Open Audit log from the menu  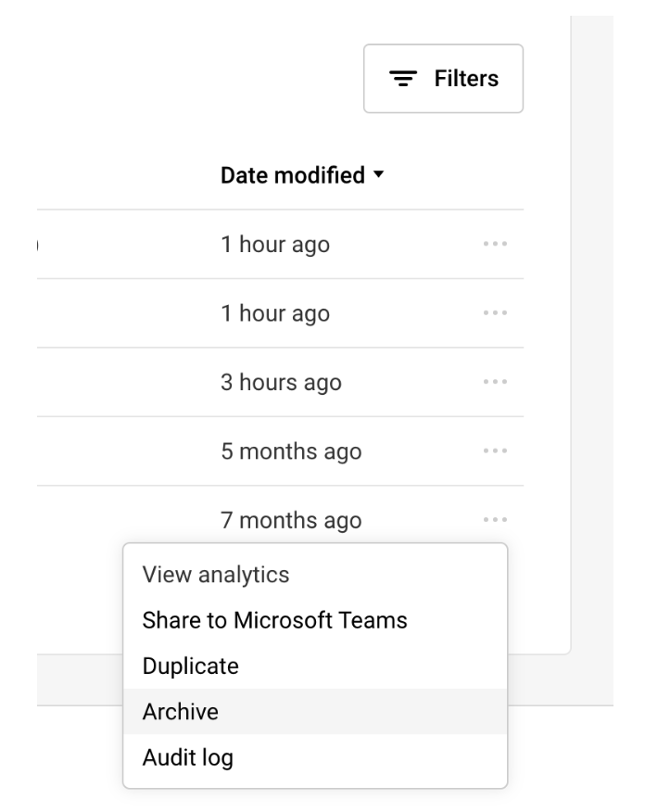187,757
